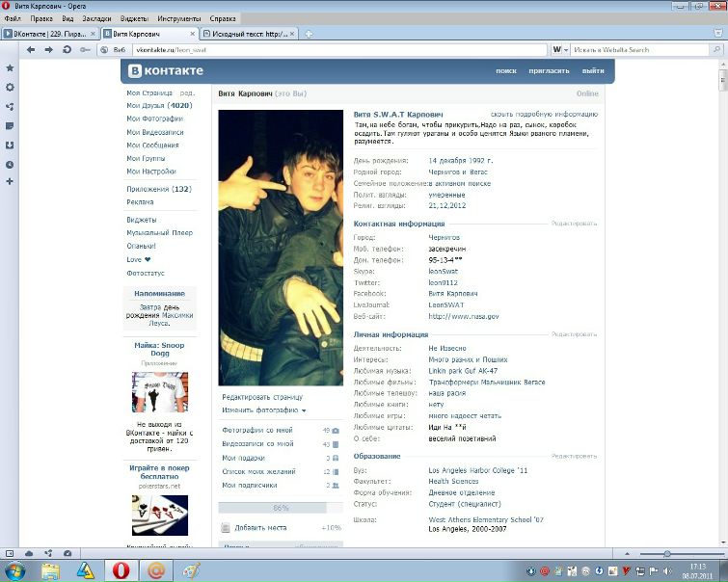This screenshot has height=582, width=728.
Task: Open the history clock icon in sidebar
Action: (x=10, y=164)
